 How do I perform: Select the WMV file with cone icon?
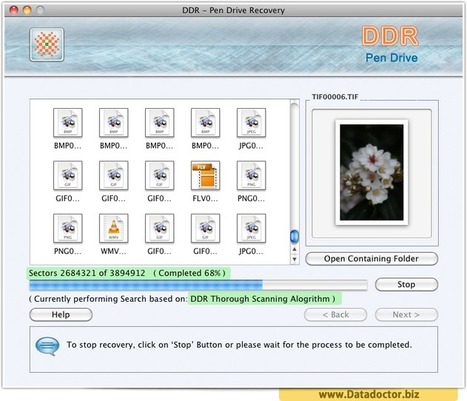click(114, 228)
